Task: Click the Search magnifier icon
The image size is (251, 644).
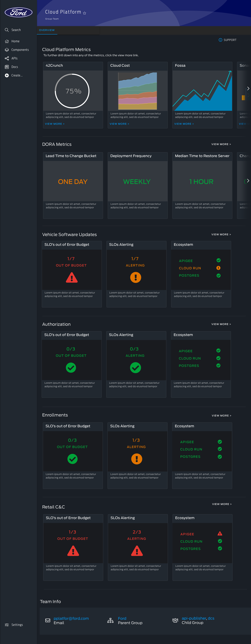Action: tap(7, 30)
